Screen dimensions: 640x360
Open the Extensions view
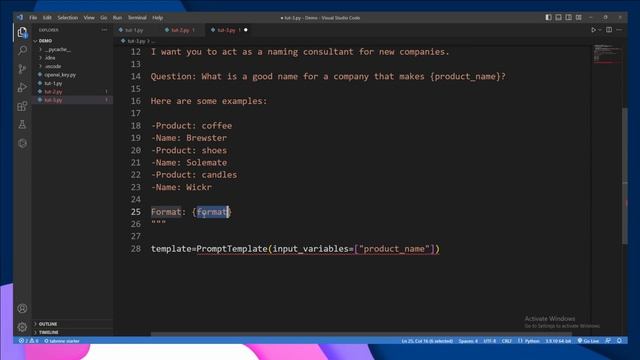click(22, 106)
